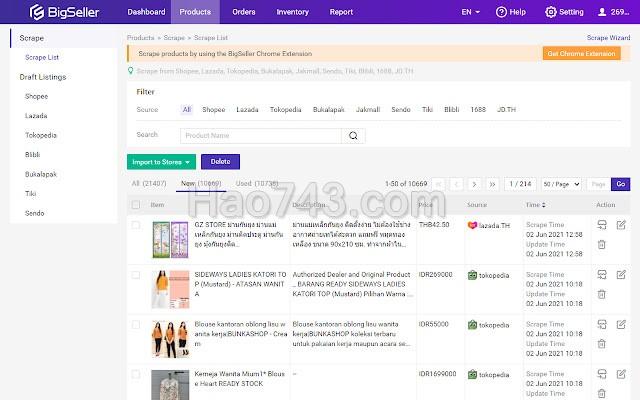Open GZ STORE product thumbnail
This screenshot has height=400, width=640.
click(x=170, y=240)
